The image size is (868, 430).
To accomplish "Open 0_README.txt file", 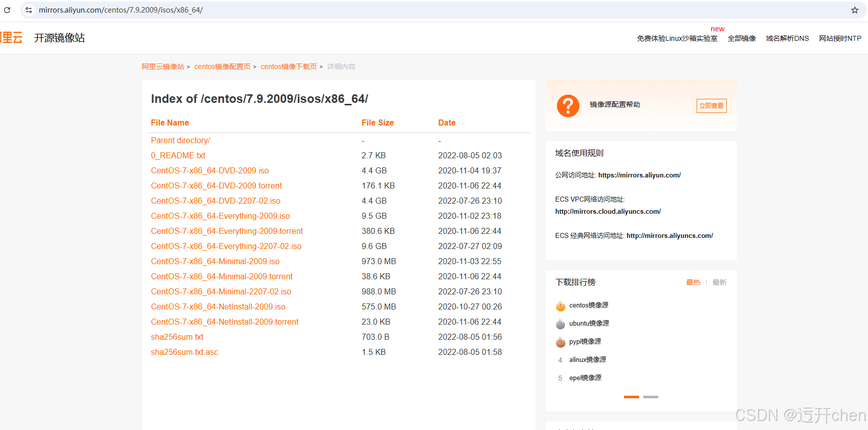I will pos(178,156).
